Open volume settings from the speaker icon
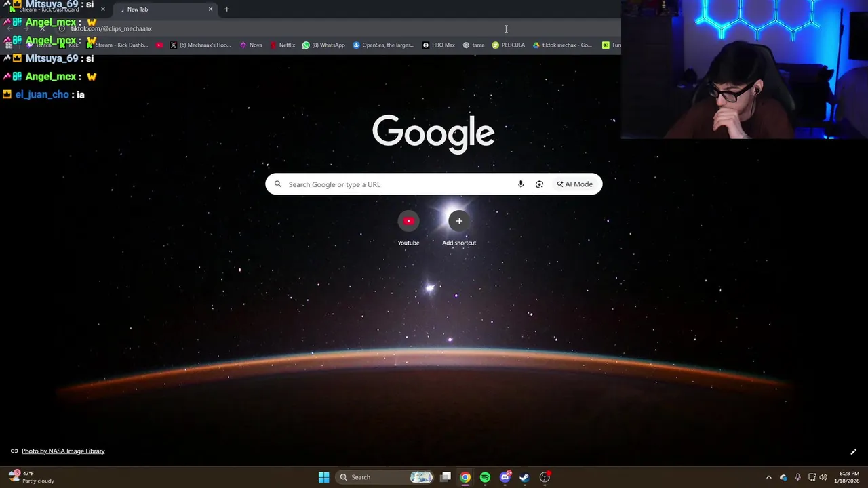The height and width of the screenshot is (488, 868). pyautogui.click(x=823, y=477)
